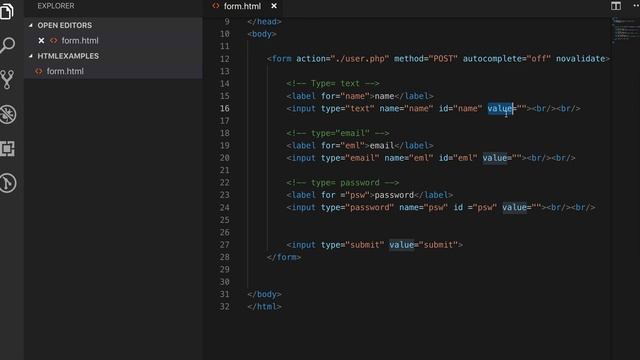The width and height of the screenshot is (640, 360).
Task: Click the value attribute on line 27
Action: pyautogui.click(x=401, y=245)
